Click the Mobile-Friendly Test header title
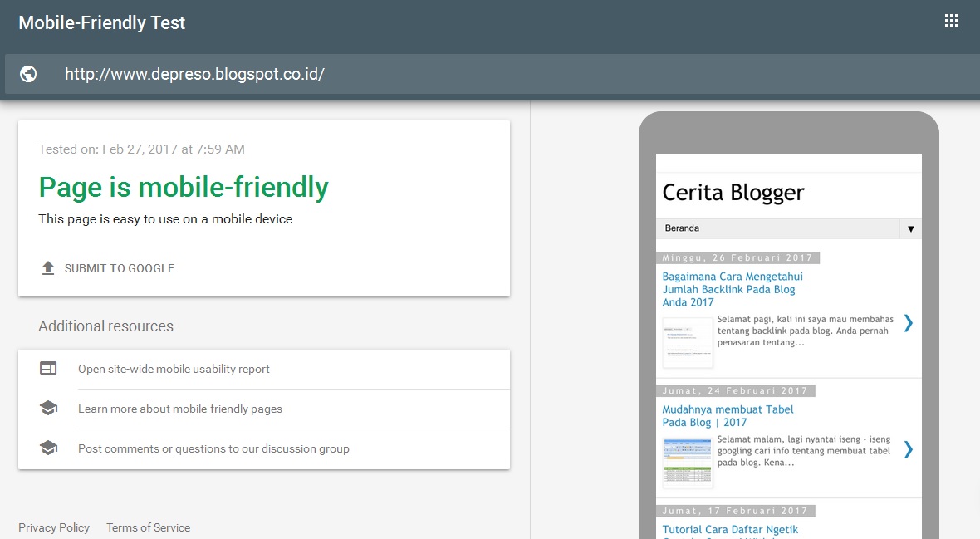Screen dimensions: 980x539 point(102,22)
